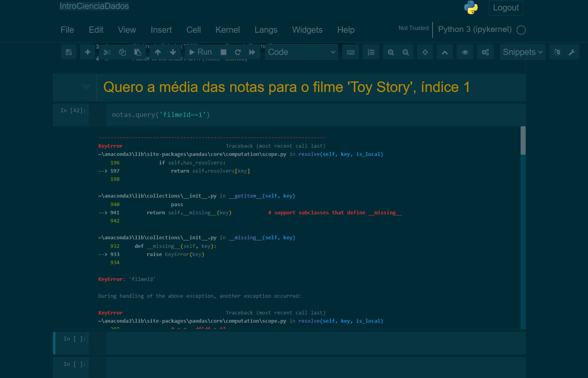Click into the second empty code cell
Screen dimensions: 588x378
click(x=316, y=367)
